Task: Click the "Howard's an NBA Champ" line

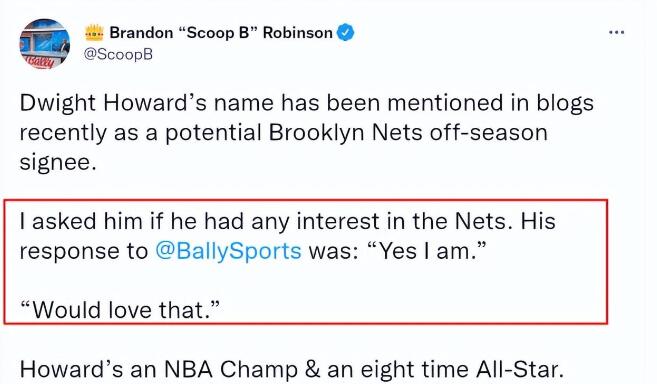Action: click(x=291, y=370)
